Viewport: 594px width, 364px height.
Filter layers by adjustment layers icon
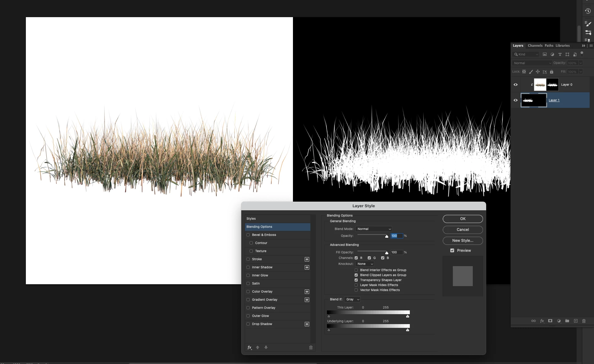(x=552, y=54)
